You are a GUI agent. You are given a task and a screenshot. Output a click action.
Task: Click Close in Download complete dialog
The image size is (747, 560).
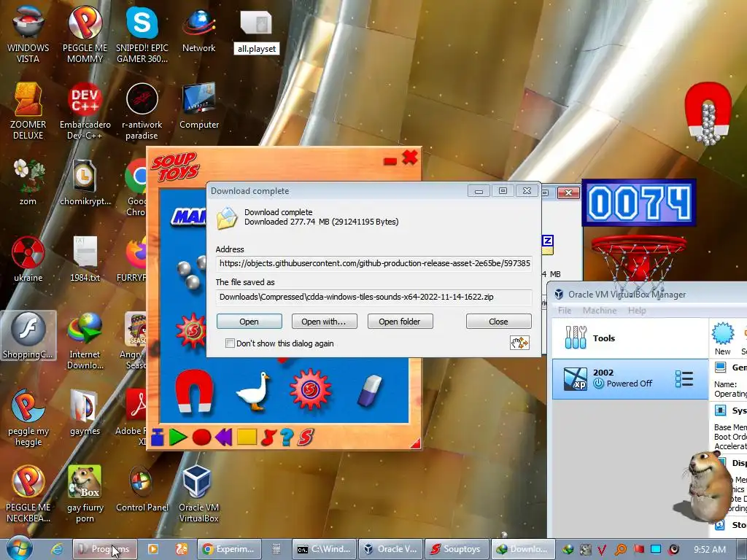pos(498,322)
